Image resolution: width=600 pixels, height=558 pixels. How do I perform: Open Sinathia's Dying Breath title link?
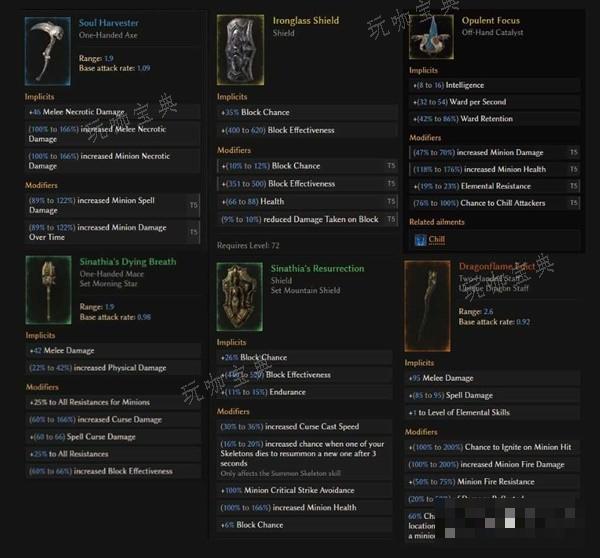pos(128,262)
